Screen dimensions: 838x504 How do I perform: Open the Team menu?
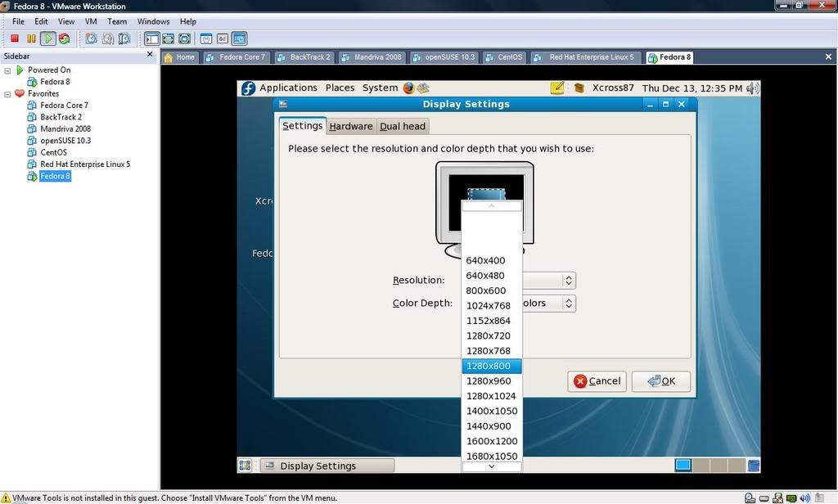117,21
